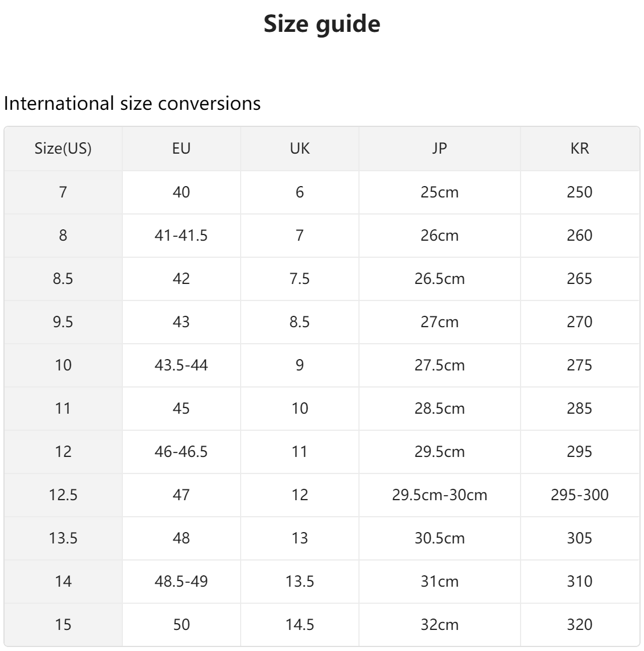Screen dimensions: 644x651
Task: Click the EU 48.5-49 cell
Action: pos(181,581)
